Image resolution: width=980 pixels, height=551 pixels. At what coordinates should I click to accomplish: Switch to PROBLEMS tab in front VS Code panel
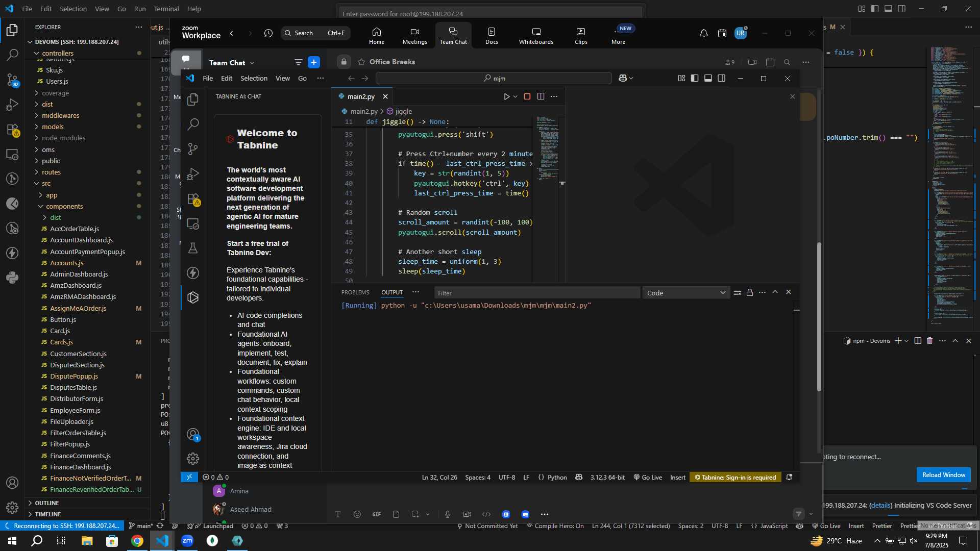coord(355,292)
